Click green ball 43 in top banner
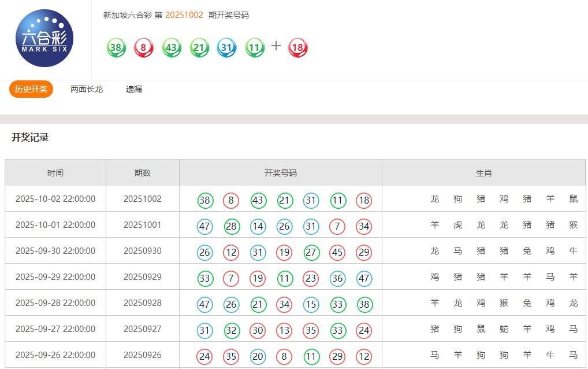588x369 pixels. point(171,47)
